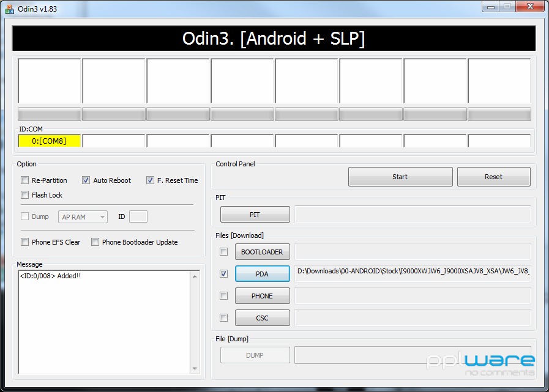Click the empty PHONE path field
The image size is (549, 392).
[413, 296]
